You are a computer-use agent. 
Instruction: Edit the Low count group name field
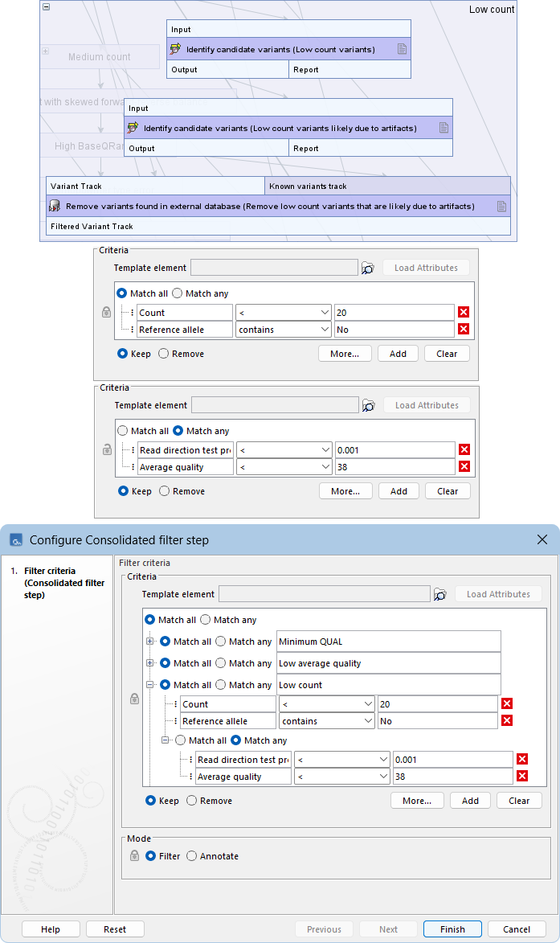point(389,685)
